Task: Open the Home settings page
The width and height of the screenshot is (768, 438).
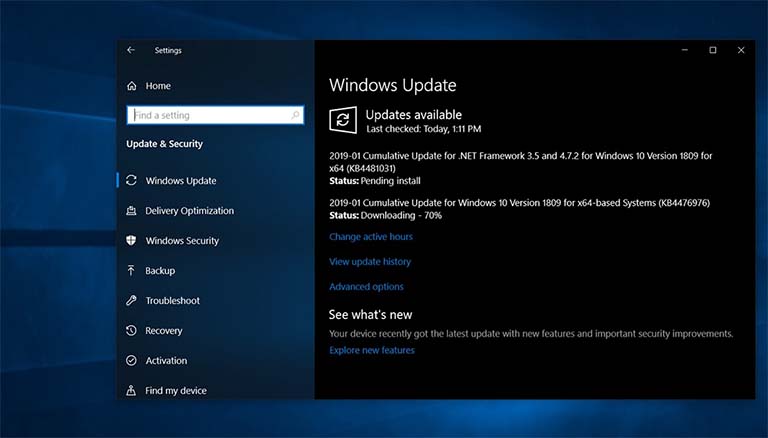Action: 158,86
